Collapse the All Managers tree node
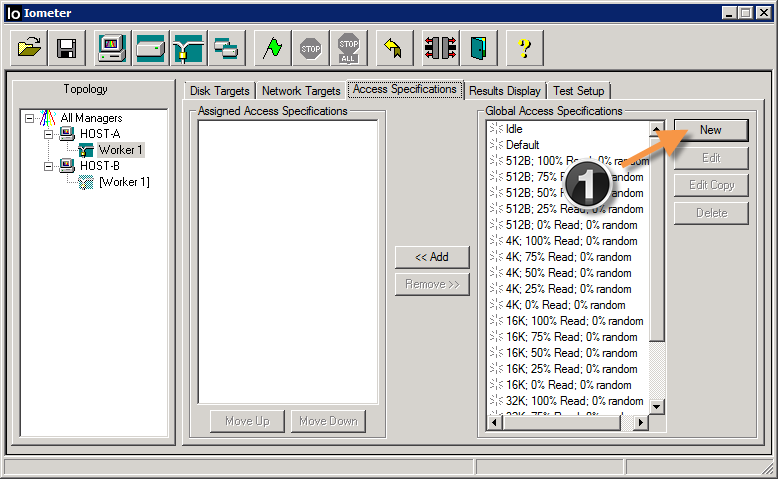This screenshot has width=778, height=479. click(30, 118)
